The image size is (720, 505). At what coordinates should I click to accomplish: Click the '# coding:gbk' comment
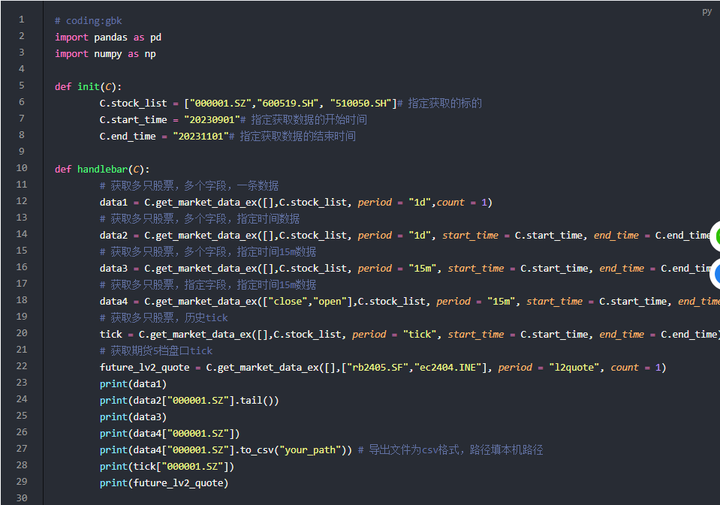pos(88,20)
